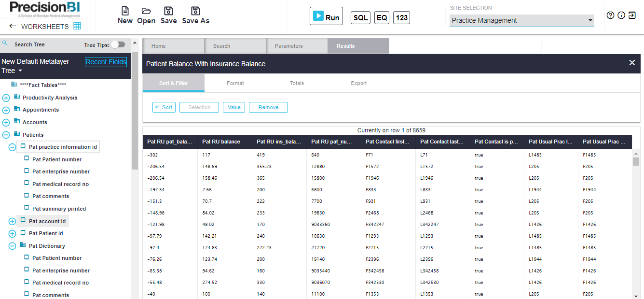Click the logout icon in the top right
The height and width of the screenshot is (299, 644).
pos(632,15)
